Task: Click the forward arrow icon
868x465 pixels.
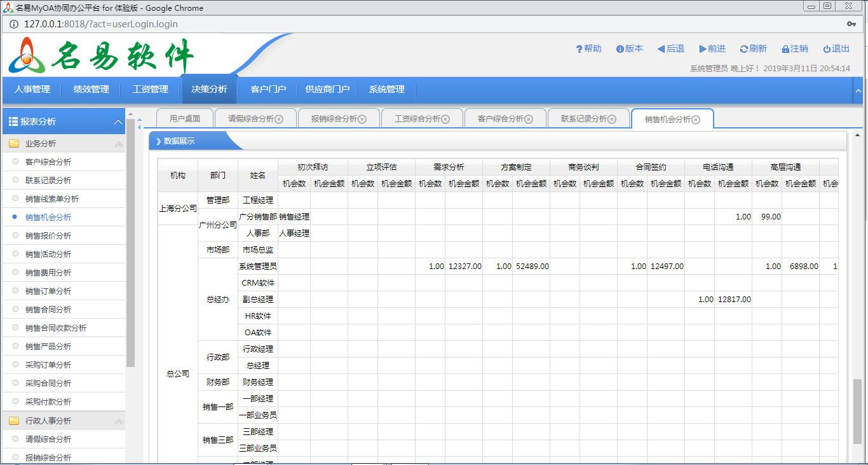Action: (703, 49)
